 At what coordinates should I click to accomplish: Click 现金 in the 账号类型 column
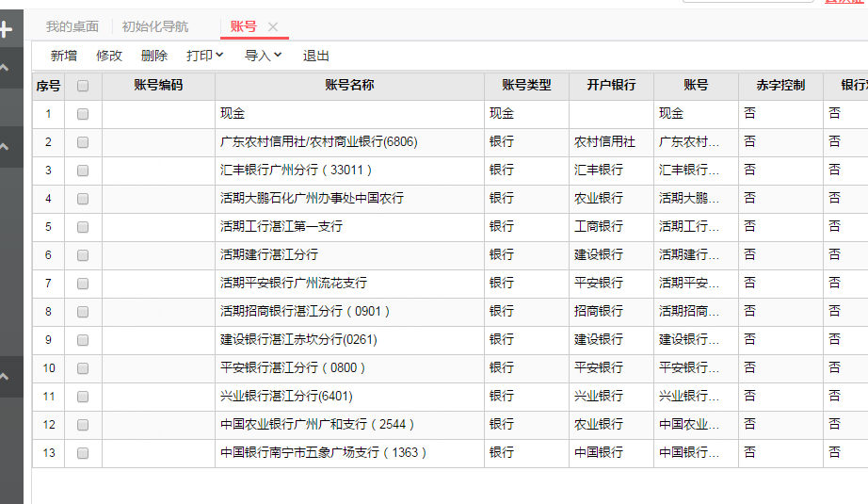[502, 114]
